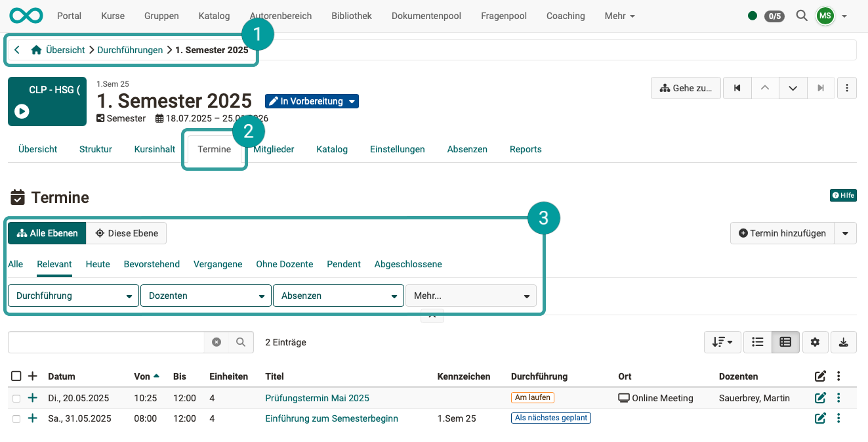Expand the Mehr... filter dropdown
The height and width of the screenshot is (442, 868).
(471, 295)
